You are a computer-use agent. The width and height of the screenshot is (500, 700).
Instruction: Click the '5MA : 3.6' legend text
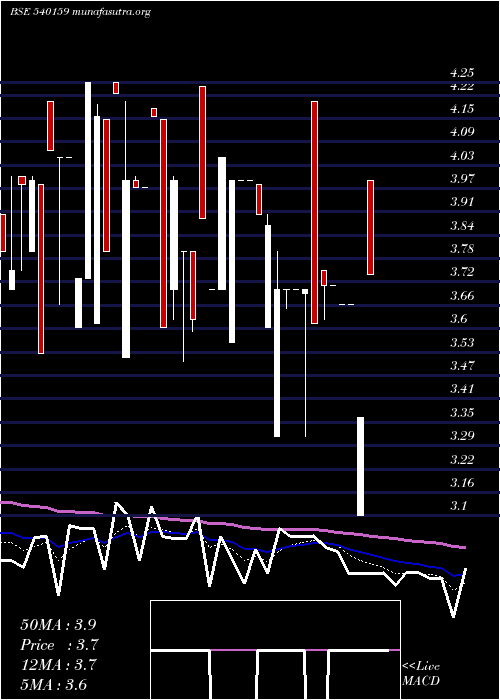click(x=54, y=684)
